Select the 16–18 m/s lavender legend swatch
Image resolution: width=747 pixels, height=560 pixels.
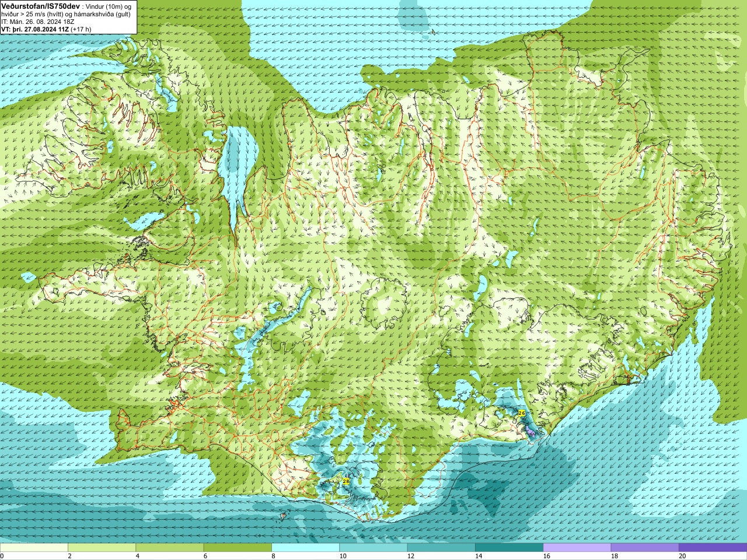coord(577,548)
